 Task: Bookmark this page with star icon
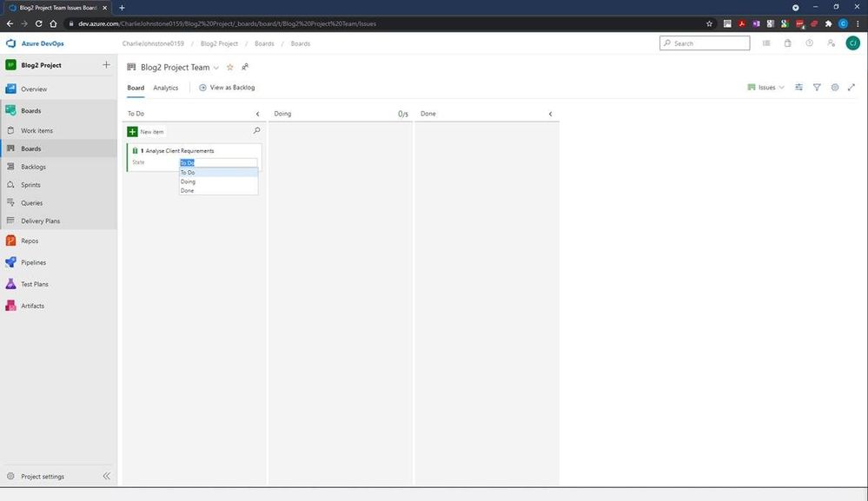click(x=709, y=23)
